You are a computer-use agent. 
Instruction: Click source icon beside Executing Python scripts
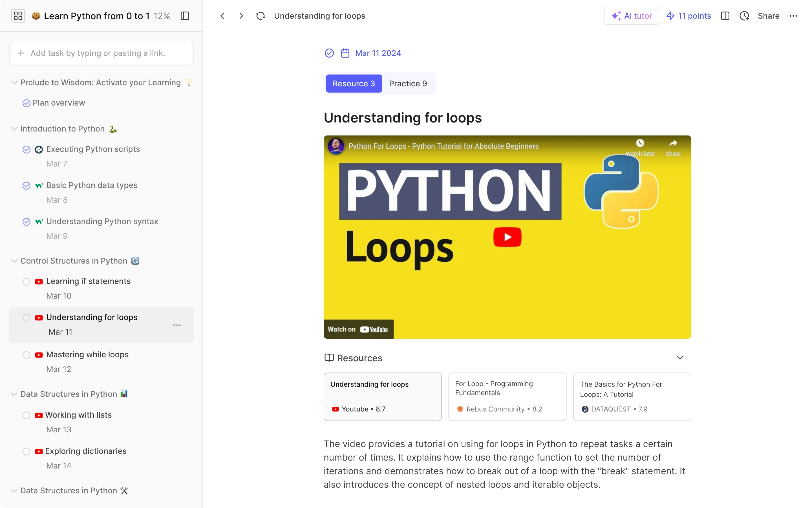pos(39,150)
